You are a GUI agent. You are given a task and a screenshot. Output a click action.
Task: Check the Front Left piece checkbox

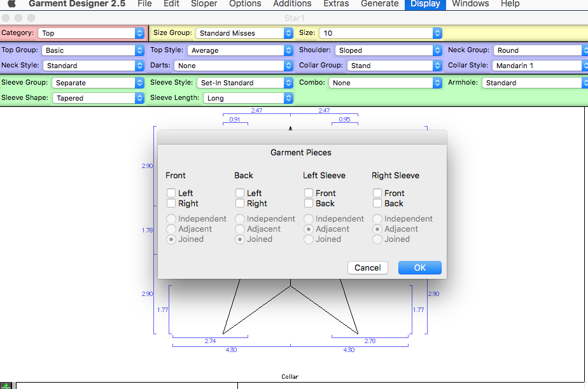171,193
